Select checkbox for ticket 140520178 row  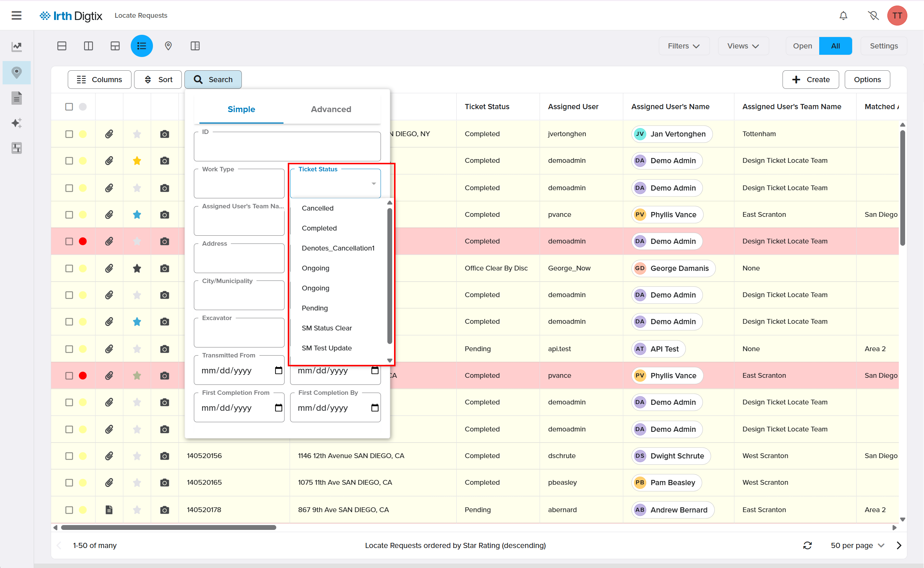coord(69,510)
